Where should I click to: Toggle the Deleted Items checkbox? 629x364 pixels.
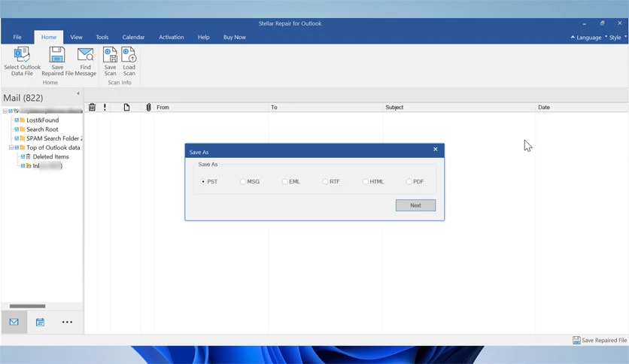(x=23, y=156)
